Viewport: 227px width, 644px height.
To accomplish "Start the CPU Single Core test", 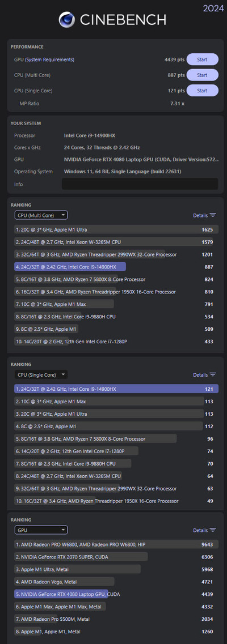I will pyautogui.click(x=203, y=91).
